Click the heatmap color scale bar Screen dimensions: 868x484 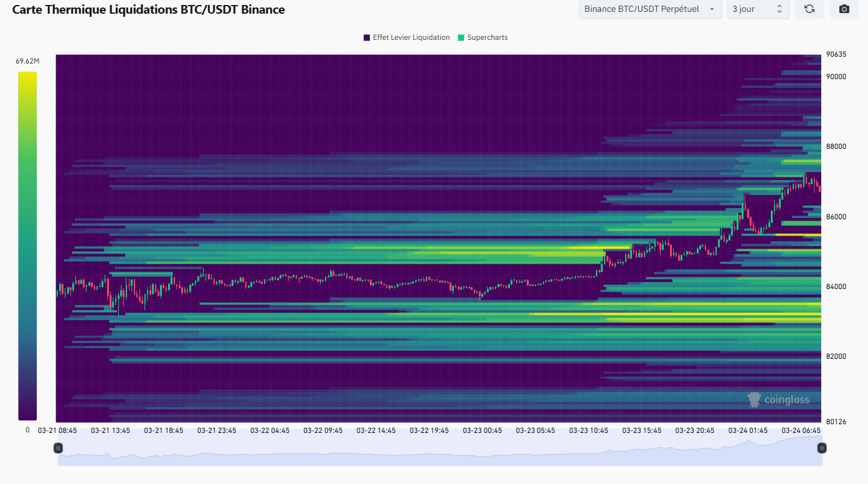27,246
